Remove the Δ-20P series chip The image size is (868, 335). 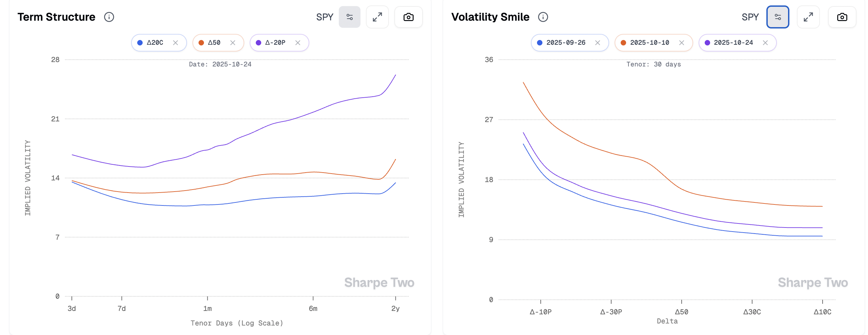coord(298,43)
